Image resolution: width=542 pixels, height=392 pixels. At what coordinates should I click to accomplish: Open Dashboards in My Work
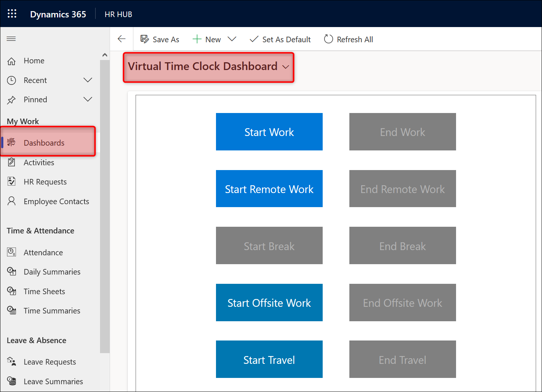point(44,143)
